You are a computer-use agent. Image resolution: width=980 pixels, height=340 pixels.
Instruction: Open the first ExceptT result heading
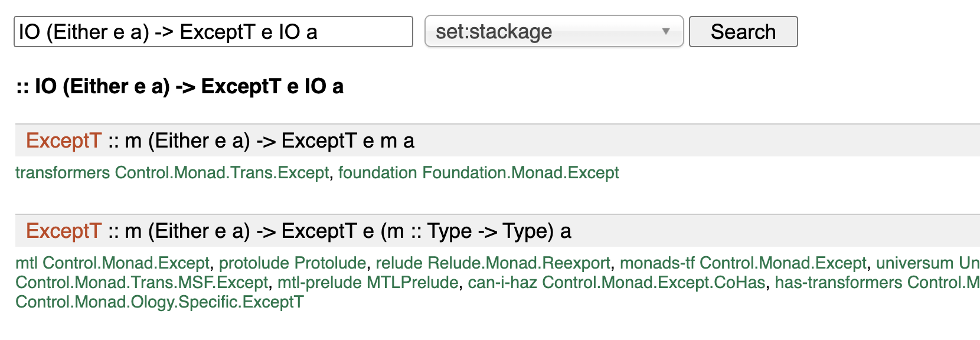pos(64,141)
